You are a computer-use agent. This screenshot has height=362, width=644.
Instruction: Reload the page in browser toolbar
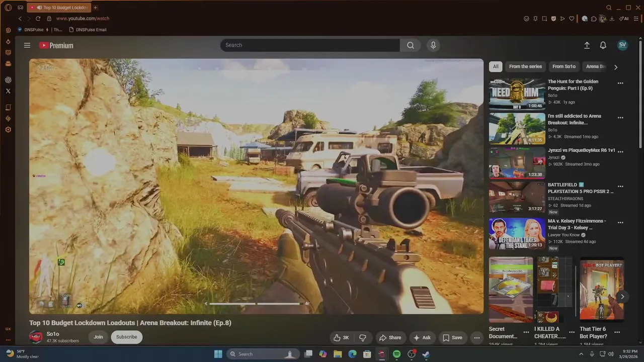38,19
